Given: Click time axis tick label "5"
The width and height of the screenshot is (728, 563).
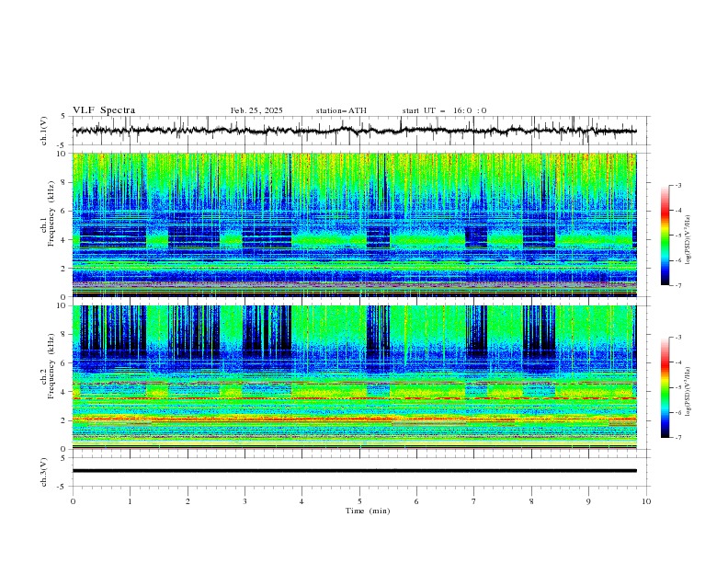Looking at the screenshot, I should [x=359, y=501].
